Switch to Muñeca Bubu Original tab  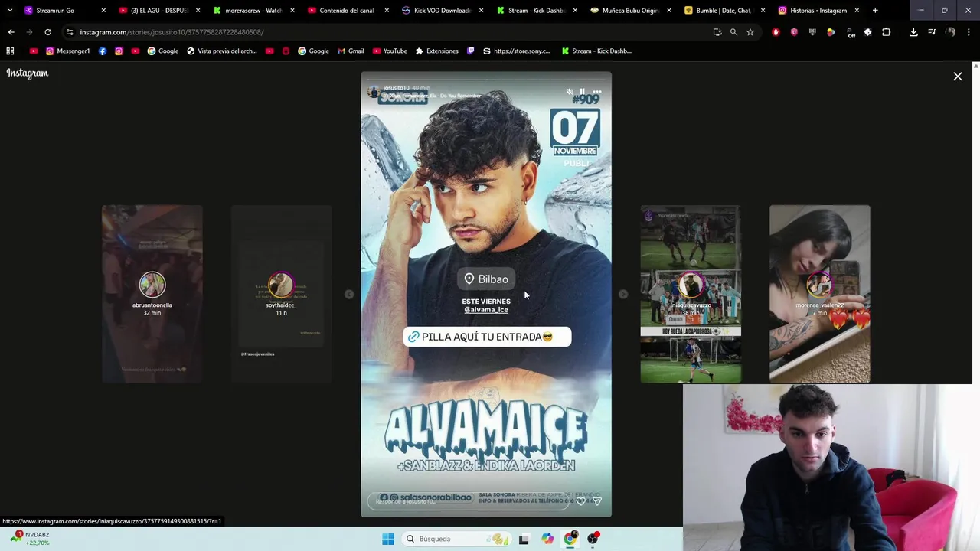click(629, 11)
